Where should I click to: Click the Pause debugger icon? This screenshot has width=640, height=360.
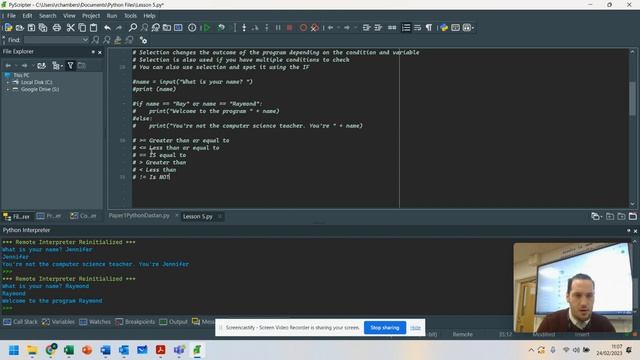click(278, 28)
